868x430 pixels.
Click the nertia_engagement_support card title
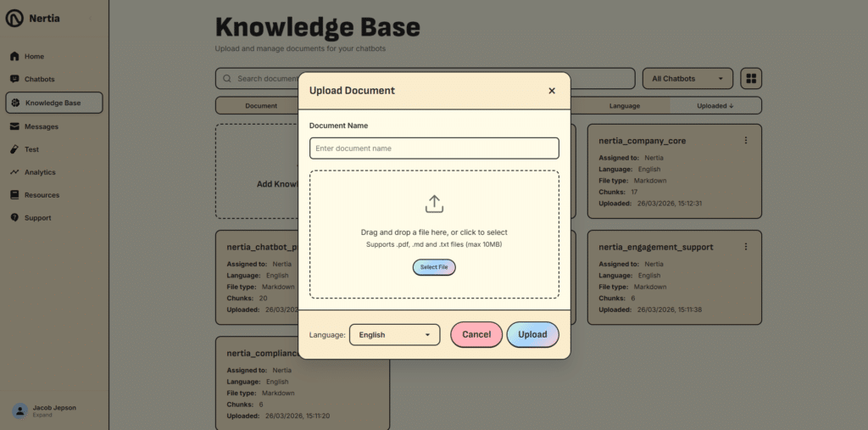coord(656,247)
